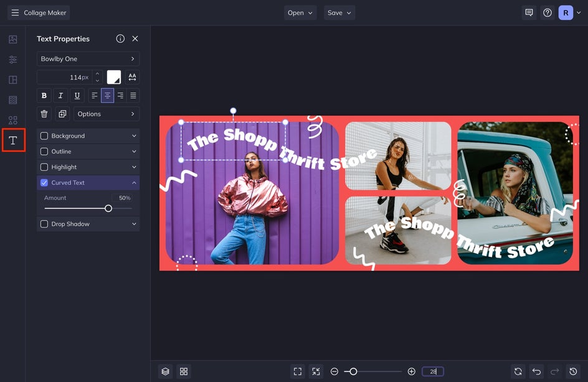The height and width of the screenshot is (382, 588).
Task: Delete text with the trash icon
Action: pyautogui.click(x=44, y=114)
